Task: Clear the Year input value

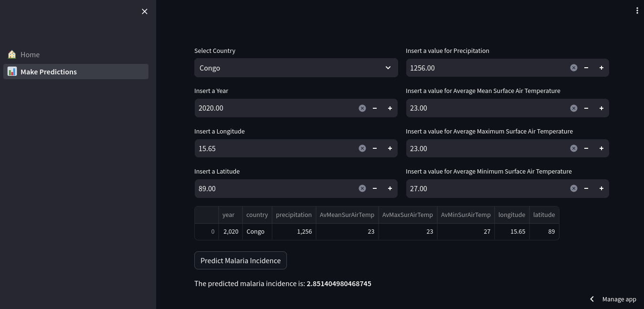Action: (362, 108)
